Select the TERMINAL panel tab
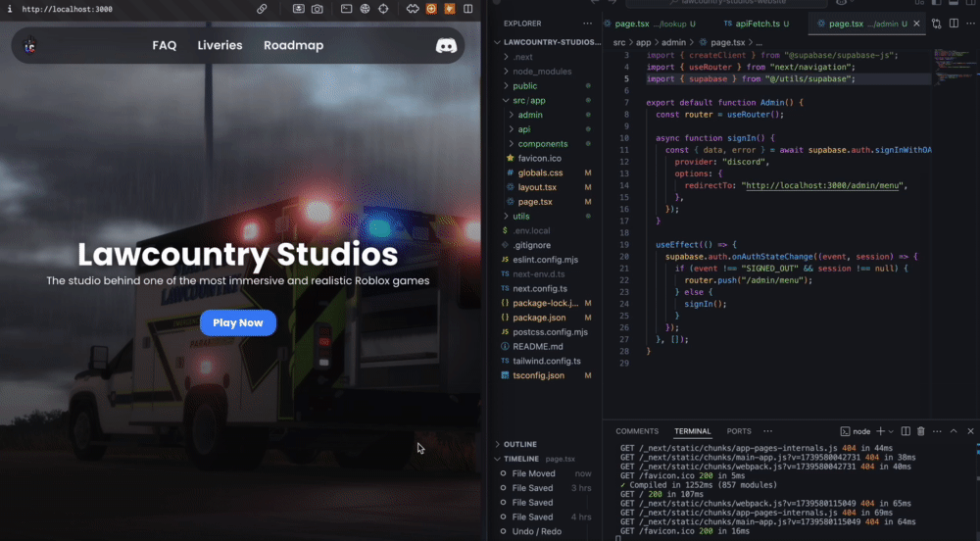Image resolution: width=980 pixels, height=541 pixels. point(693,431)
